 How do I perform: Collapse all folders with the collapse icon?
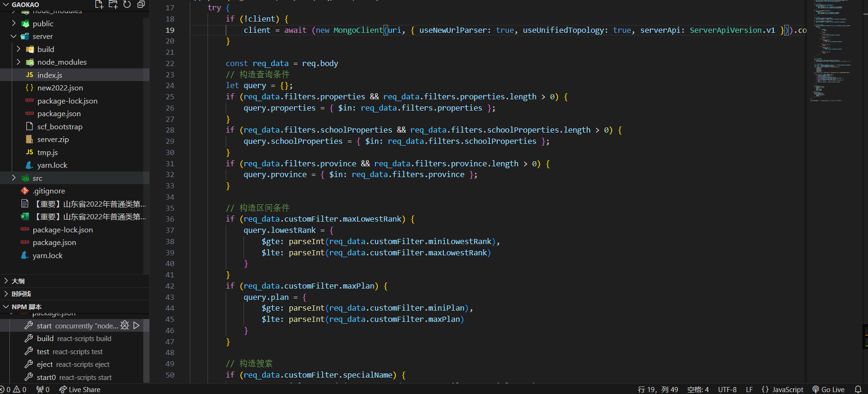141,4
